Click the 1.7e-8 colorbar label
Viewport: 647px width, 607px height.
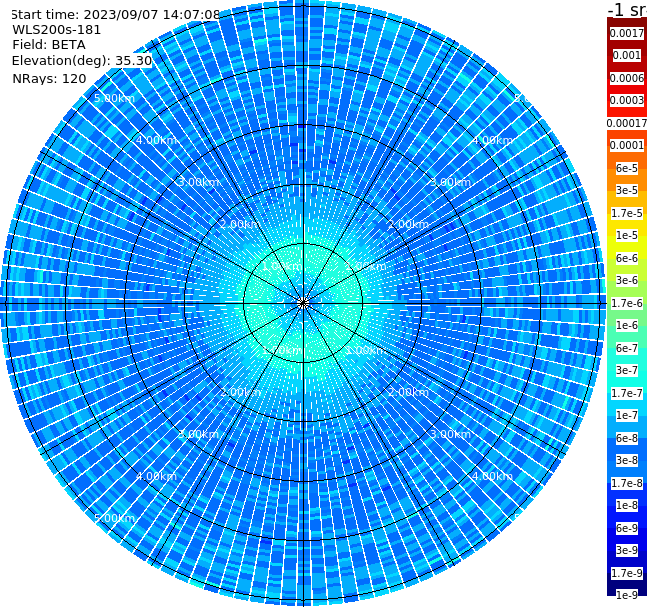[627, 483]
